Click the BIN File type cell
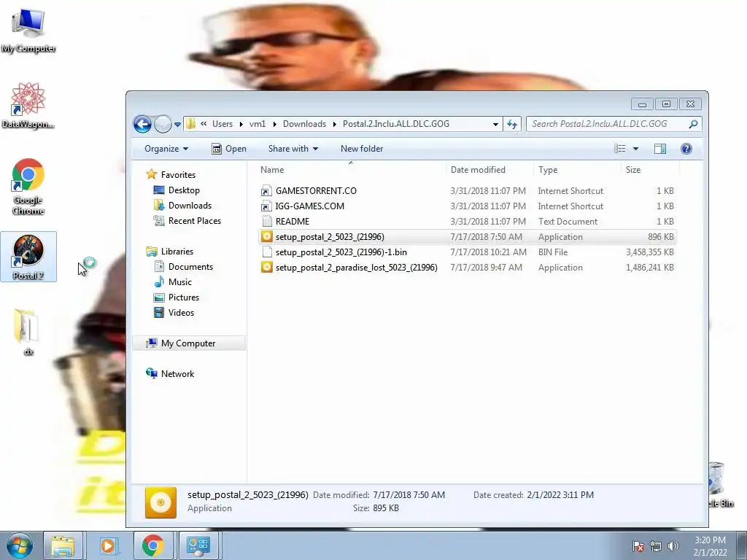Image resolution: width=747 pixels, height=560 pixels. click(553, 252)
